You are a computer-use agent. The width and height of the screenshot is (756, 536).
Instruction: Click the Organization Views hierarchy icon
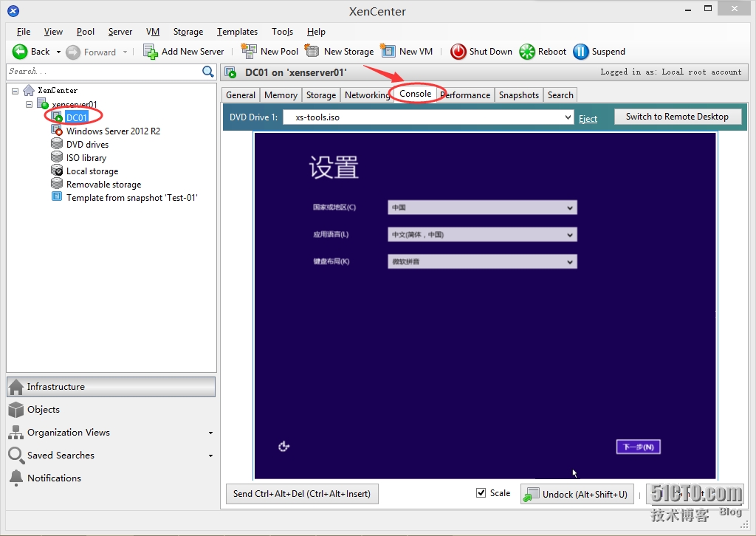click(x=16, y=433)
